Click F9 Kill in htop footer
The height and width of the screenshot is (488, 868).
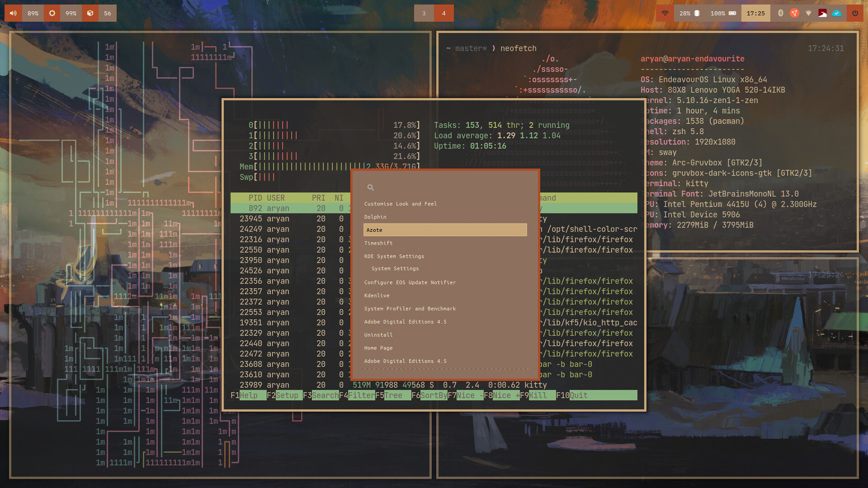538,395
